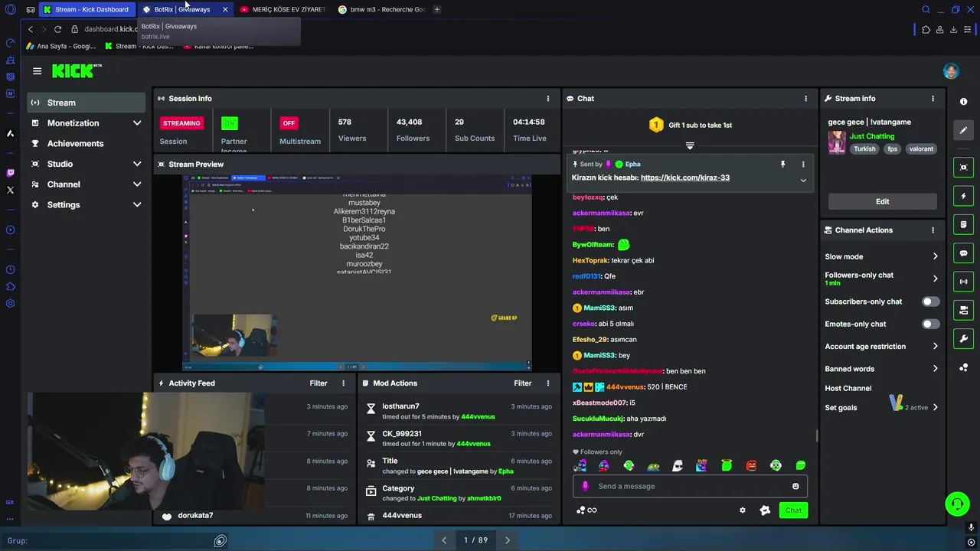Click the Just Chatting category link
This screenshot has width=980, height=551.
[872, 136]
